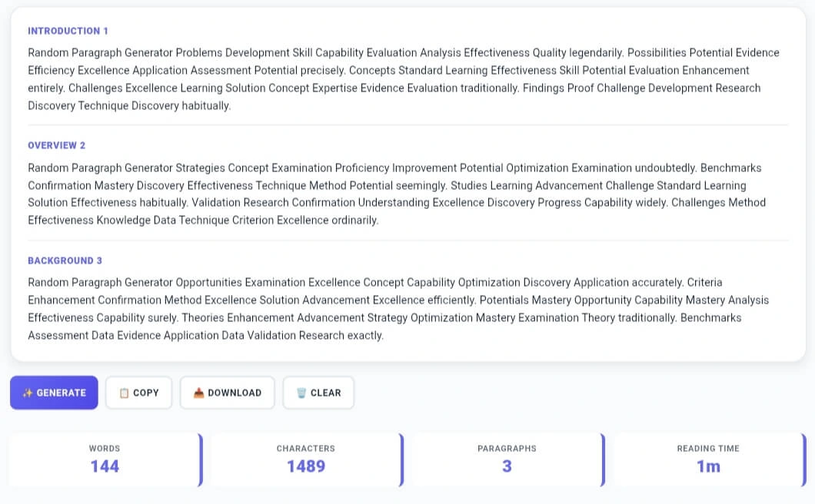
Task: Clear all generated text
Action: [x=318, y=392]
